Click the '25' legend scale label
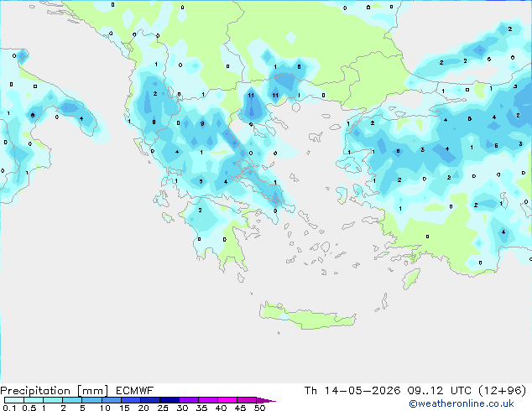The width and height of the screenshot is (532, 411). pyautogui.click(x=163, y=408)
